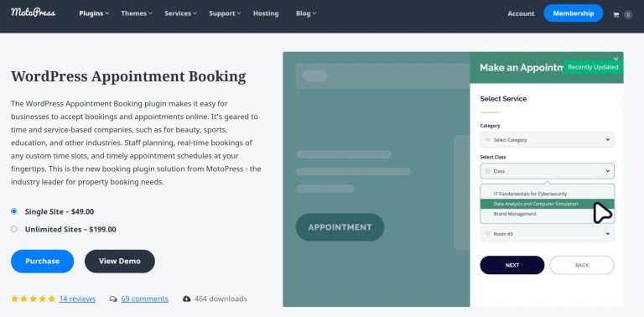644x317 pixels.
Task: Click the appointment booking preview image
Action: (453, 179)
